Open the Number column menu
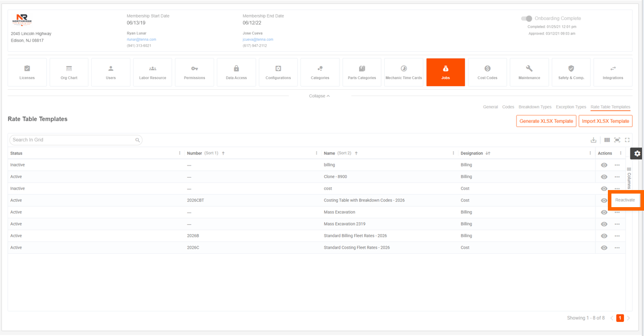 tap(316, 153)
